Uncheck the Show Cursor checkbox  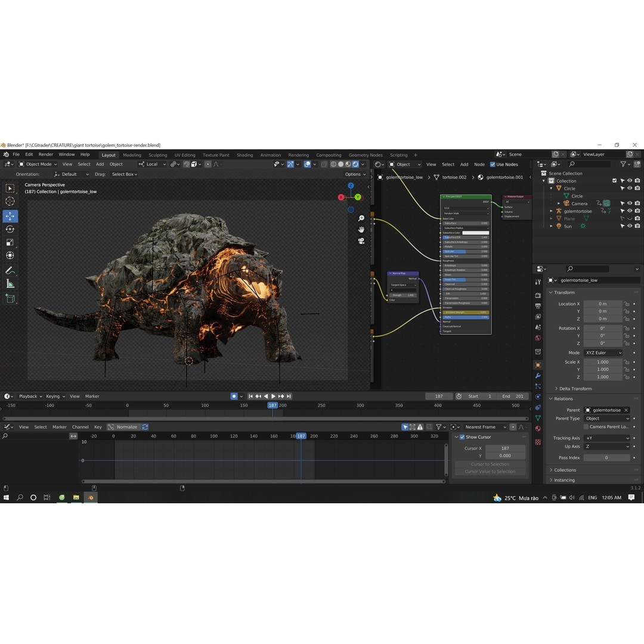462,438
